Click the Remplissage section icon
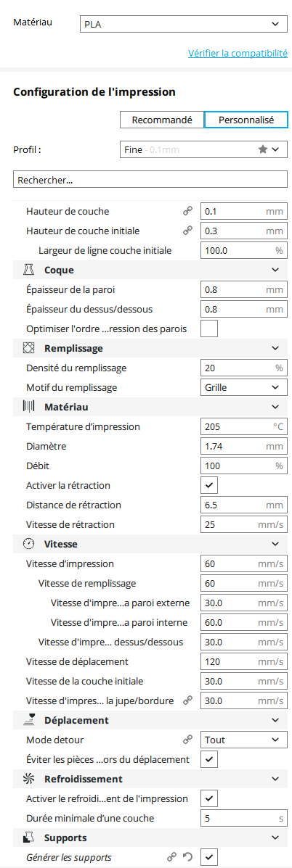This screenshot has width=292, height=868. point(29,348)
